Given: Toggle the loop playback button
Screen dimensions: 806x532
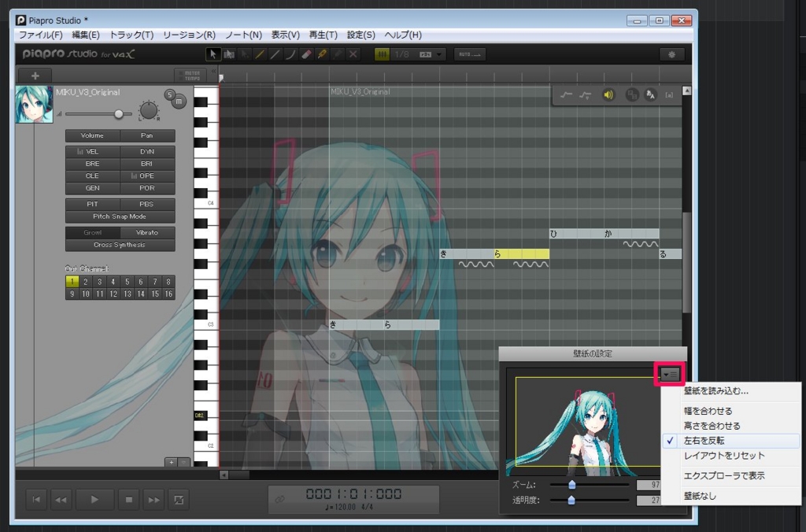Looking at the screenshot, I should 179,499.
